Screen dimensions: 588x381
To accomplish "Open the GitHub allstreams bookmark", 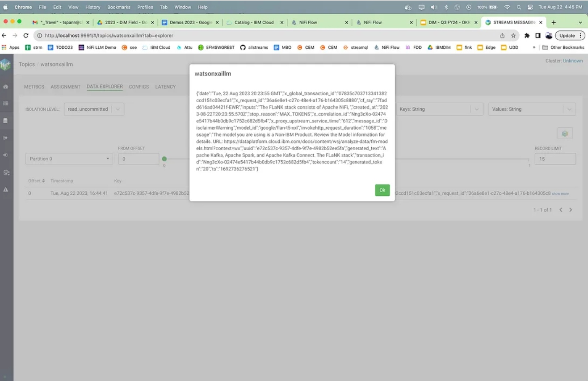I will 254,47.
